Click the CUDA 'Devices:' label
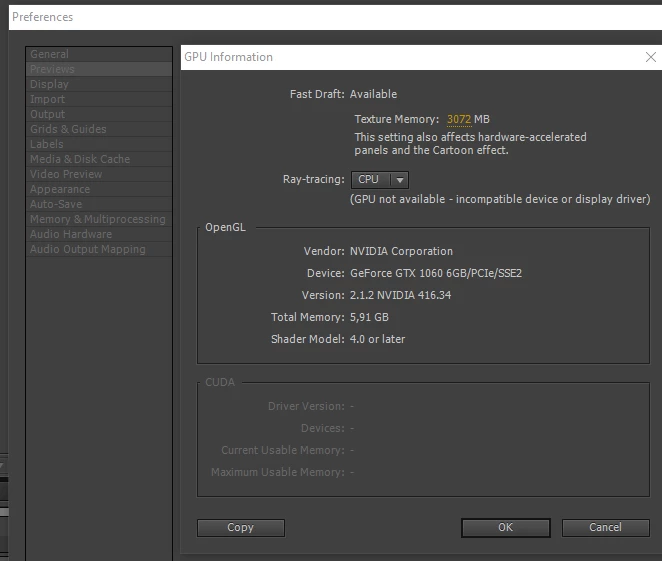This screenshot has width=662, height=561. (x=323, y=428)
